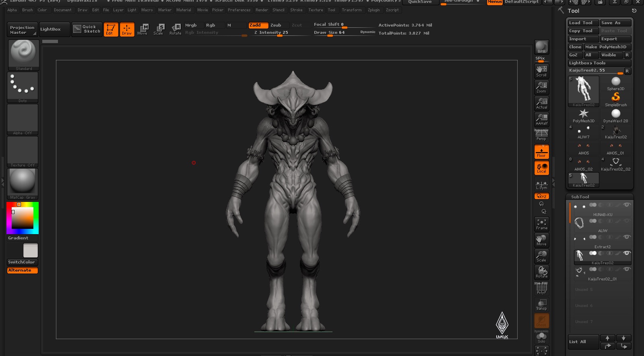Pick a color in the color picker square
Screen dimensions: 644x356
(23, 218)
